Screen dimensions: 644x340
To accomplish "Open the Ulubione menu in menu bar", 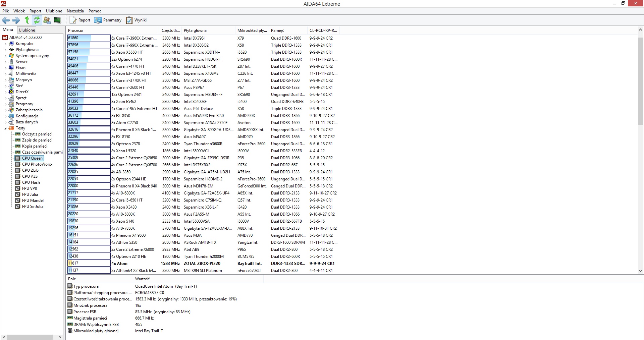I will (x=54, y=11).
